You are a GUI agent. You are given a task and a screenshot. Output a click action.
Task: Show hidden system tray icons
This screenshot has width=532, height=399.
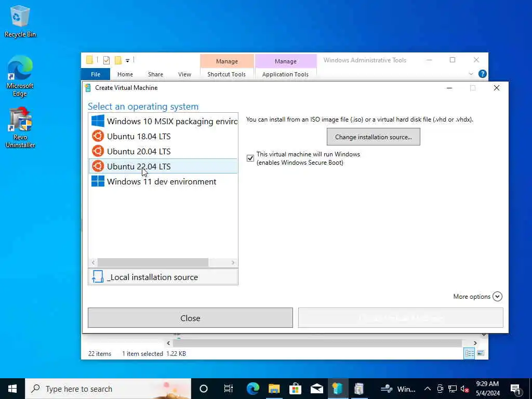428,389
